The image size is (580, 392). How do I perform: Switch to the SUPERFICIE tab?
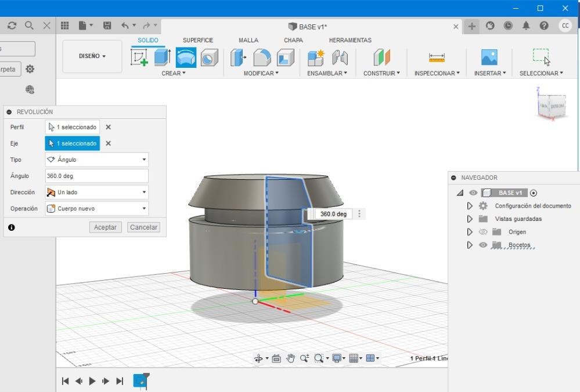click(198, 40)
